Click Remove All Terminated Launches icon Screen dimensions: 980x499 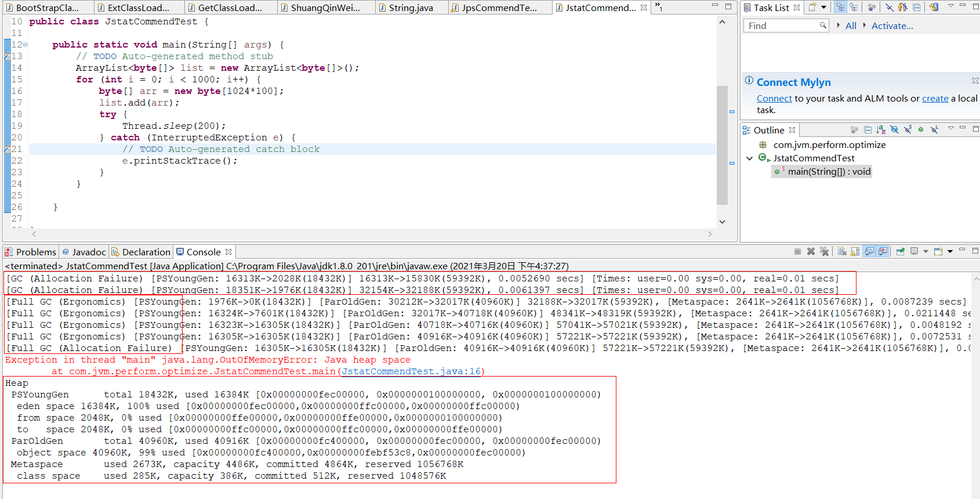[824, 251]
